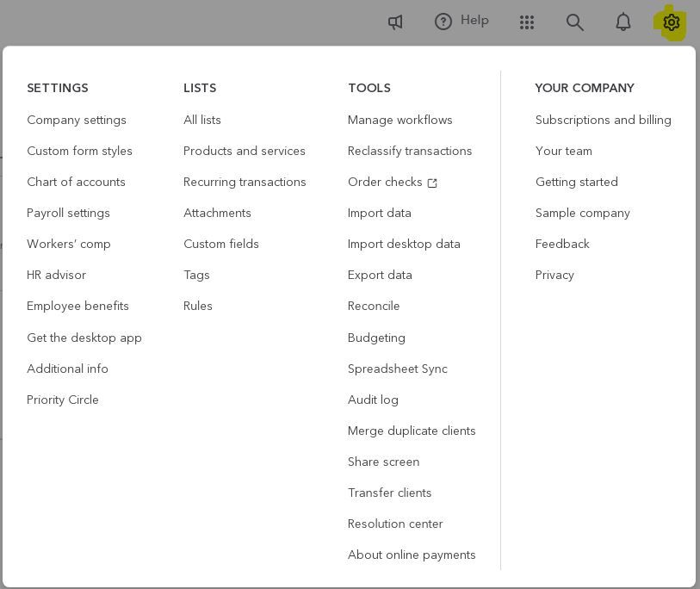Click the search magnifier icon
This screenshot has height=589, width=700.
[x=575, y=22]
